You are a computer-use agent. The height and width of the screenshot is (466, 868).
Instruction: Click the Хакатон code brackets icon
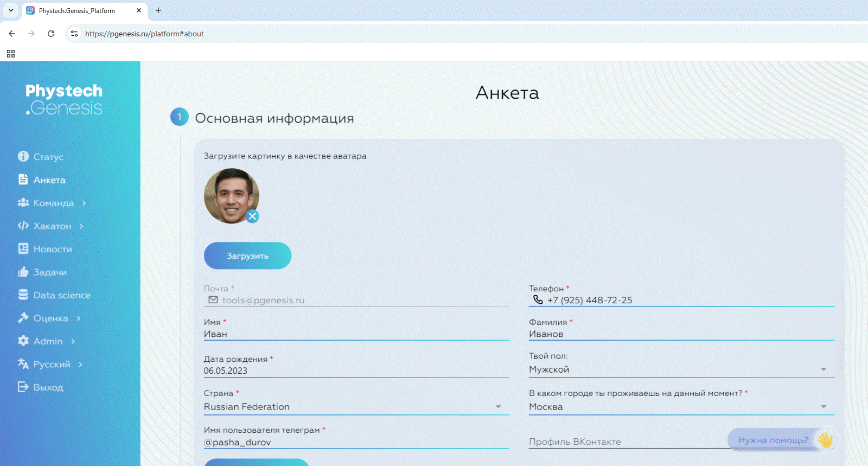[x=23, y=226]
